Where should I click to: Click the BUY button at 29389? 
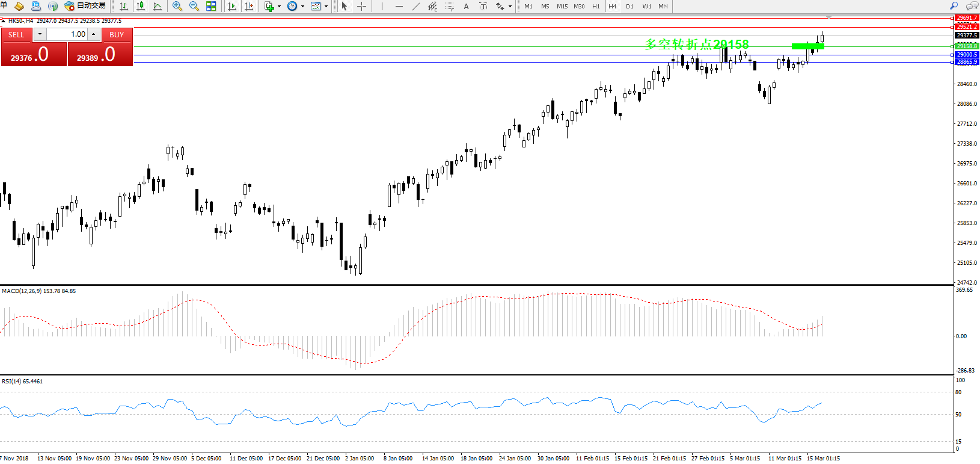pos(100,55)
